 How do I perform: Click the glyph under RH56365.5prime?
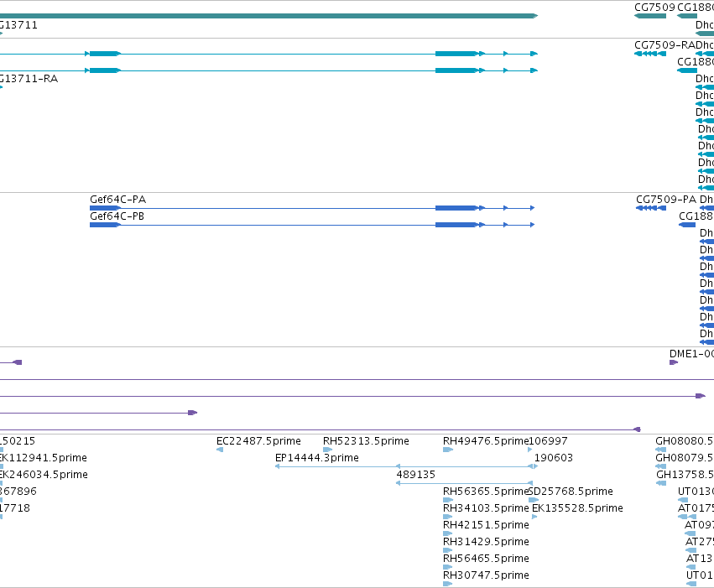(x=448, y=500)
